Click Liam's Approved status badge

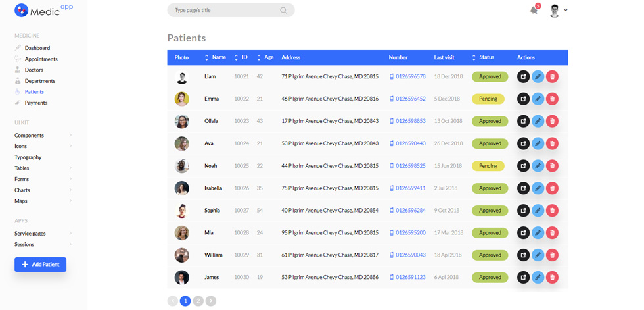click(x=490, y=76)
